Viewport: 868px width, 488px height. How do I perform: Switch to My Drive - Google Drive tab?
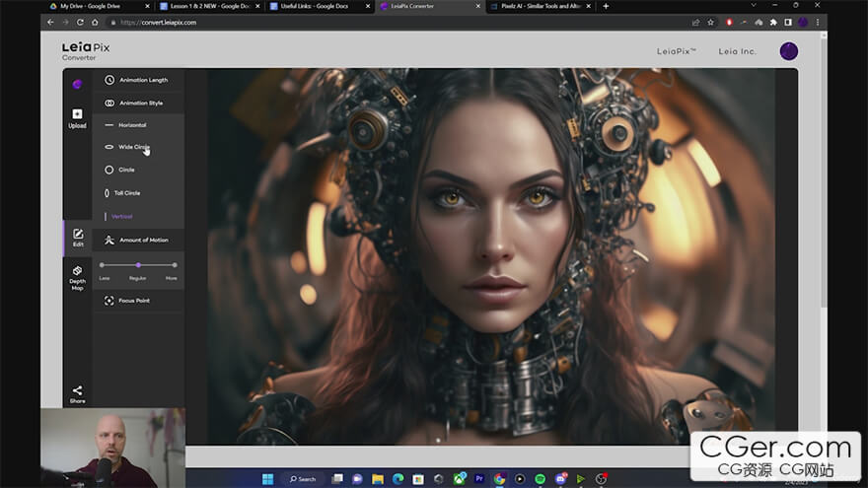92,6
